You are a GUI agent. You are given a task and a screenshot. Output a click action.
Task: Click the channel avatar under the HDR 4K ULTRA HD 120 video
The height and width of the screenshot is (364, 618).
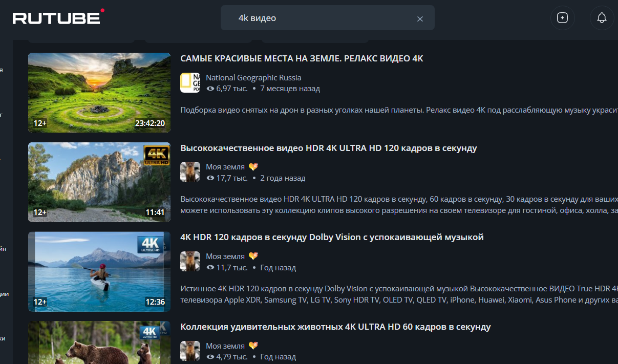point(190,172)
